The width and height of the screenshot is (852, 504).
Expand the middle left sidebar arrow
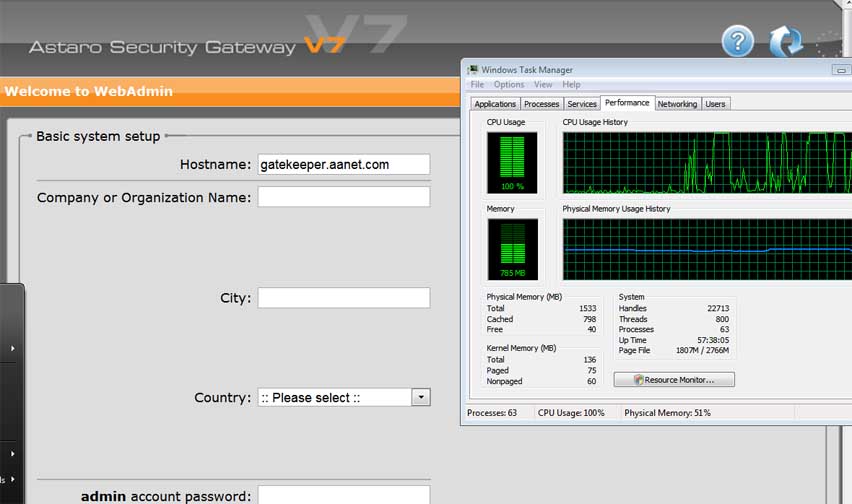[x=12, y=453]
